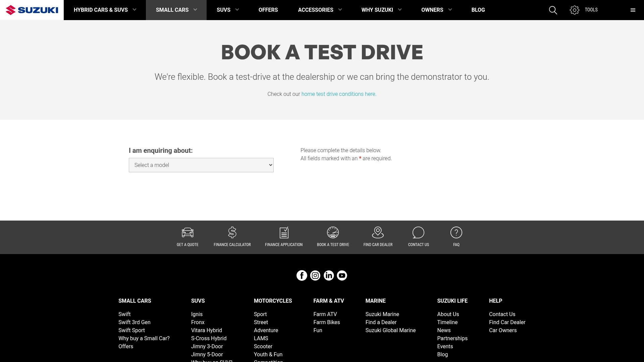Open the Swift 3rd Gen footer link
This screenshot has height=362, width=644.
pos(135,322)
